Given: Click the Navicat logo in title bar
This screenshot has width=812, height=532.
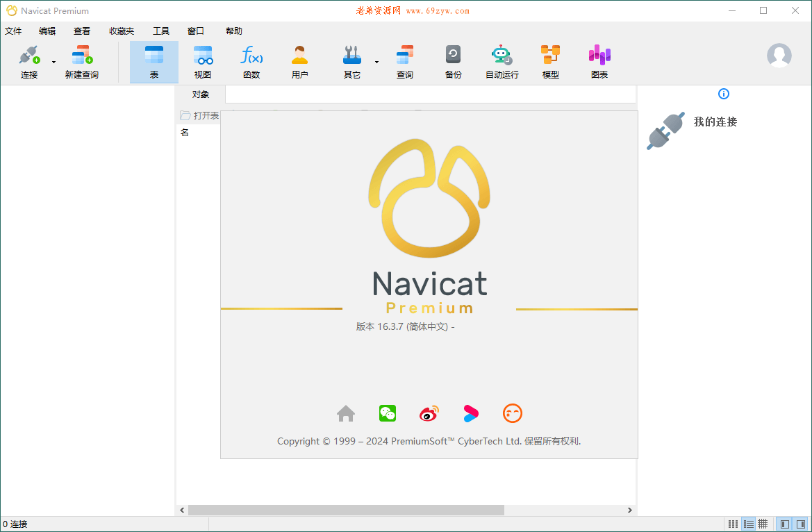Looking at the screenshot, I should tap(11, 10).
